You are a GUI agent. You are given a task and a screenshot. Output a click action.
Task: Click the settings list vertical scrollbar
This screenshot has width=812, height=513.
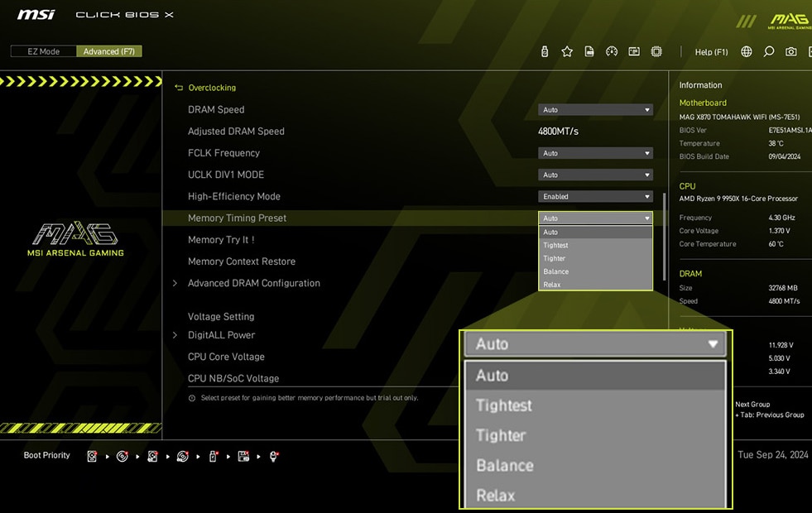click(x=664, y=236)
